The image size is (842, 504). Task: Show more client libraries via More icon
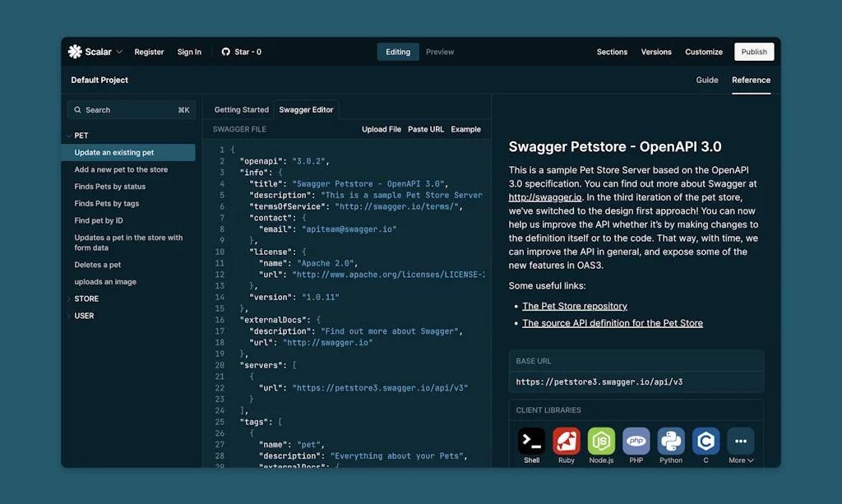[740, 442]
